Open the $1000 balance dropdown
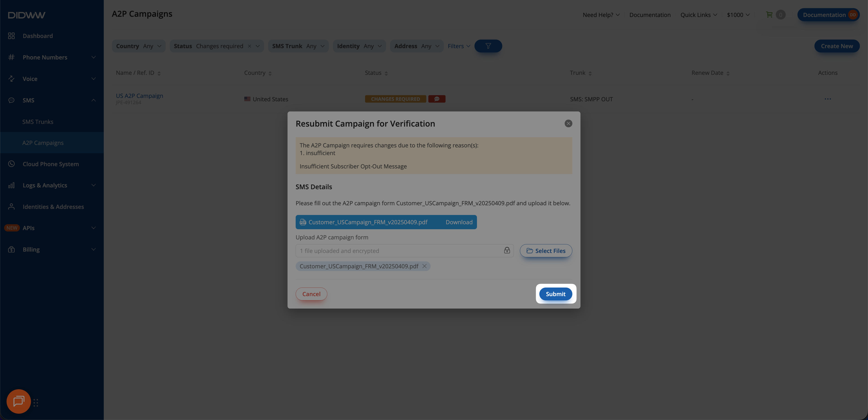Screen dimensions: 868x420 (x=738, y=15)
